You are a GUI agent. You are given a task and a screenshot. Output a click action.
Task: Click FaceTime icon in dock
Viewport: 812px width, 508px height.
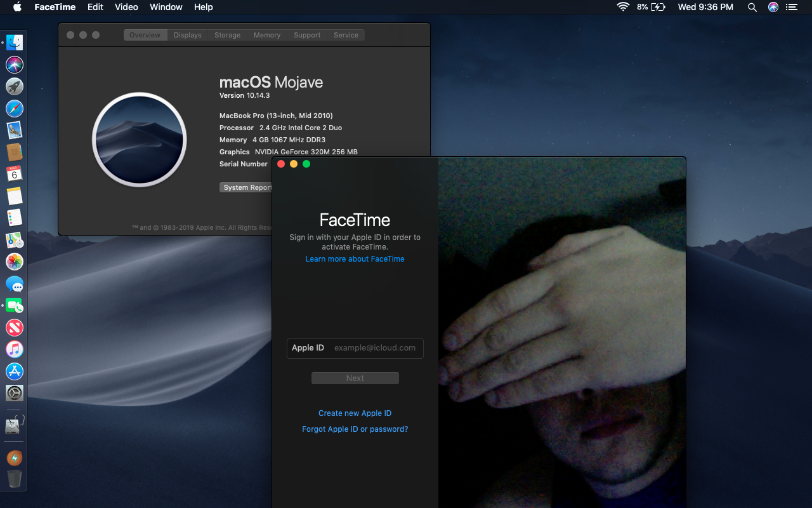[15, 305]
